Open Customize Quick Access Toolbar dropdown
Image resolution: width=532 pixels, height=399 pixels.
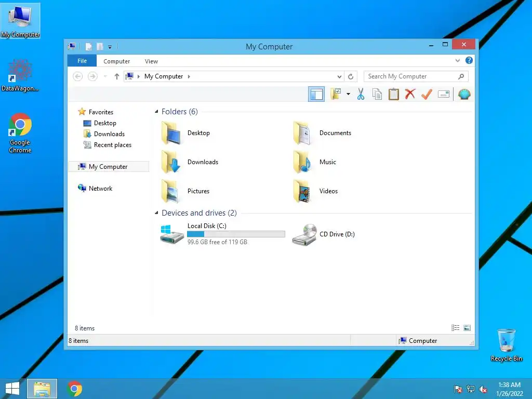[x=110, y=47]
